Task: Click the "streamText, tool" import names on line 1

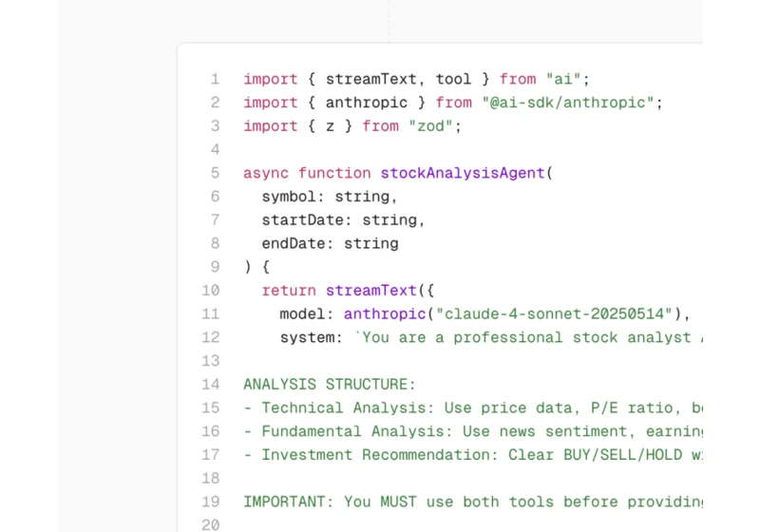Action: [x=398, y=79]
